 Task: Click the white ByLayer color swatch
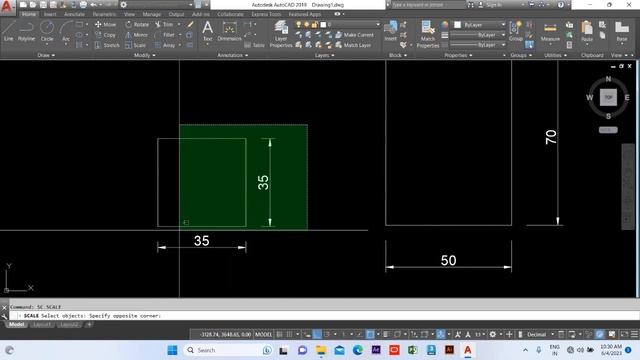coord(458,25)
